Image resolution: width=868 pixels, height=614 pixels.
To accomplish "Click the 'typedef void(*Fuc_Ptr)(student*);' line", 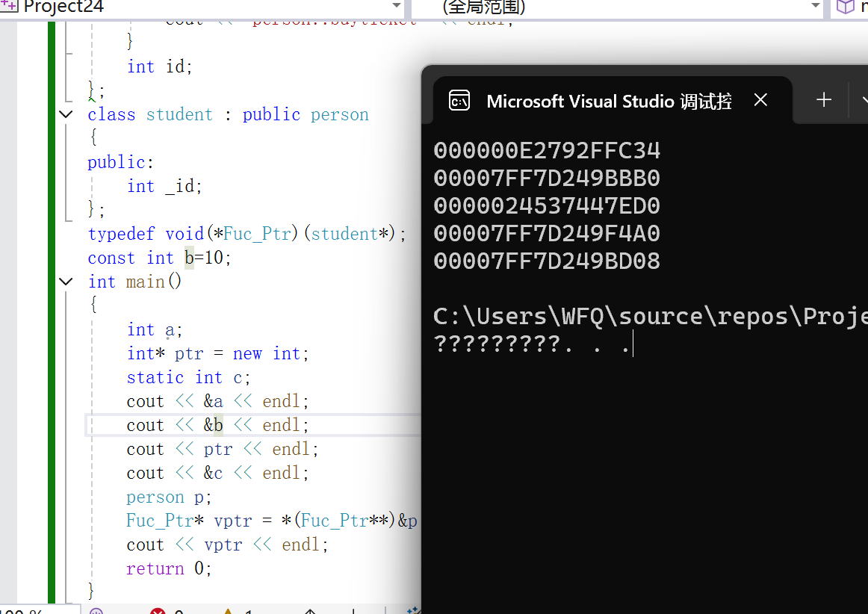I will coord(247,235).
